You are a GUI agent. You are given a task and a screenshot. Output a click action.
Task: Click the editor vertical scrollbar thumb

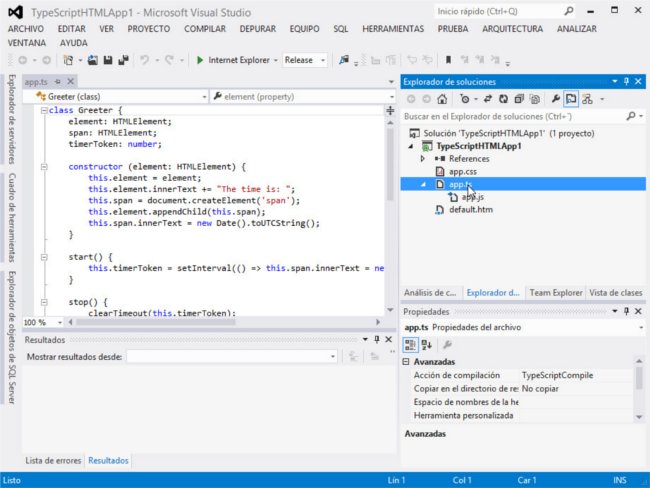pos(390,165)
